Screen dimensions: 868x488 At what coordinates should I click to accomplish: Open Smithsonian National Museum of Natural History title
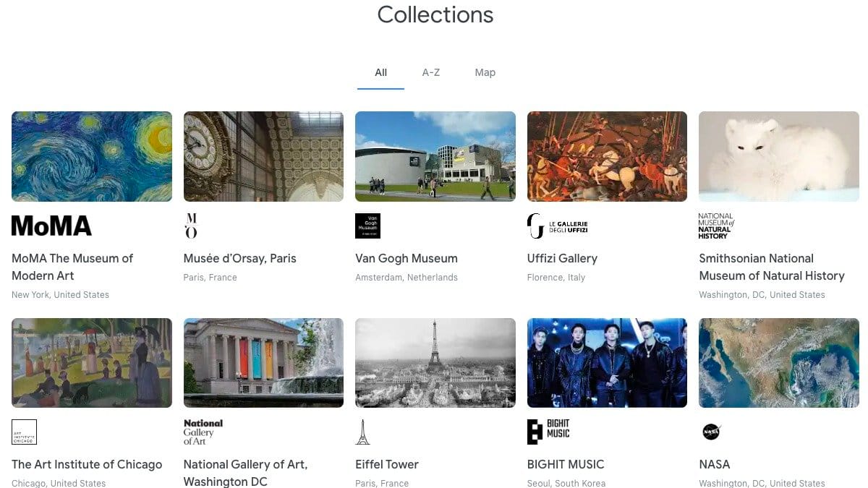(772, 267)
